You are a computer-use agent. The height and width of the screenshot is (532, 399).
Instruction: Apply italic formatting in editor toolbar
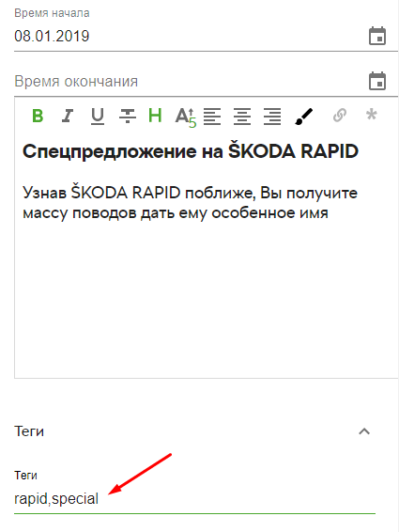click(x=67, y=116)
